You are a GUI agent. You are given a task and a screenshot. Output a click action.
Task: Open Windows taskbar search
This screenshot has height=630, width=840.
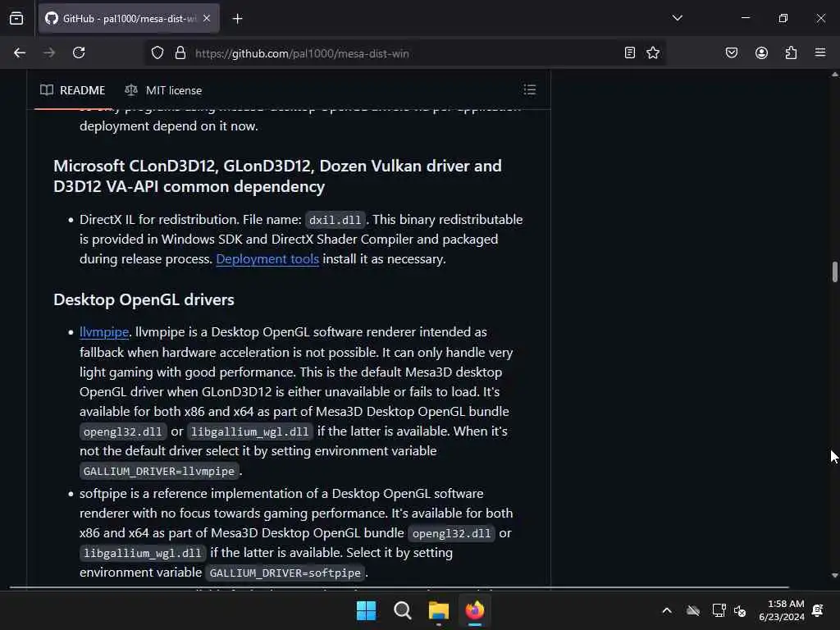click(x=402, y=610)
